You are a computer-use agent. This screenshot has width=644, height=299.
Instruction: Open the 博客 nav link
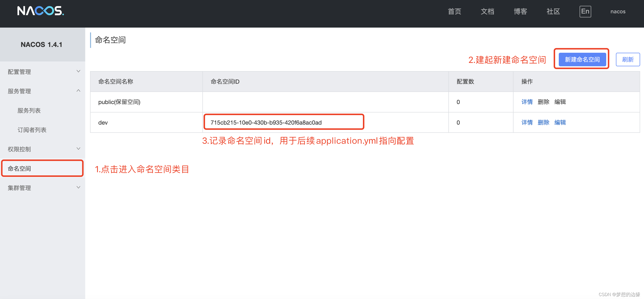pos(520,11)
